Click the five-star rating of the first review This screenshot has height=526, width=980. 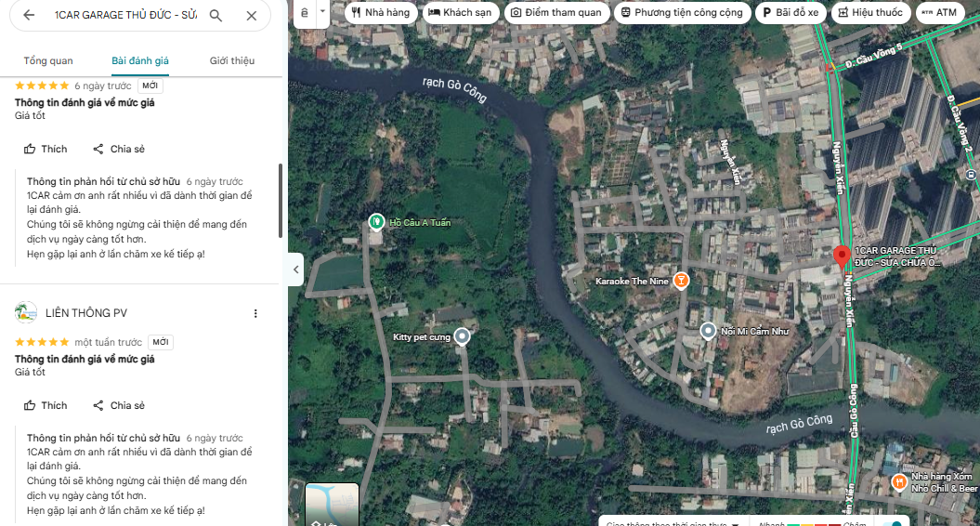point(42,85)
